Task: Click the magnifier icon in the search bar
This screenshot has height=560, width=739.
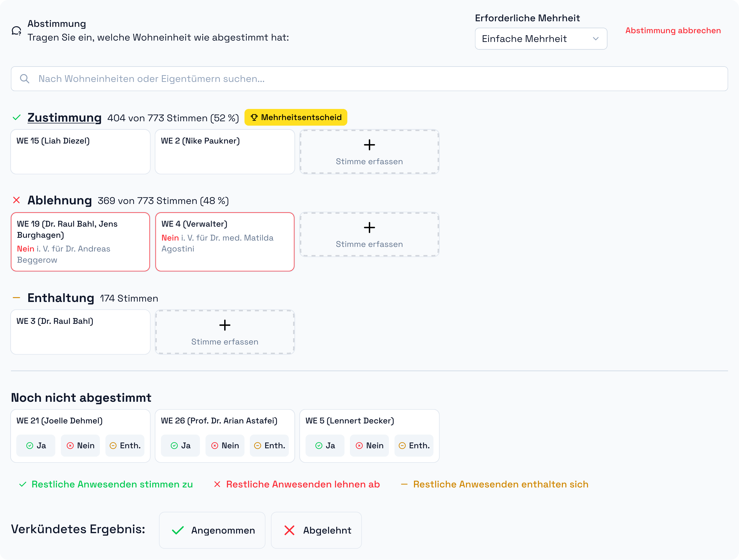Action: tap(24, 79)
